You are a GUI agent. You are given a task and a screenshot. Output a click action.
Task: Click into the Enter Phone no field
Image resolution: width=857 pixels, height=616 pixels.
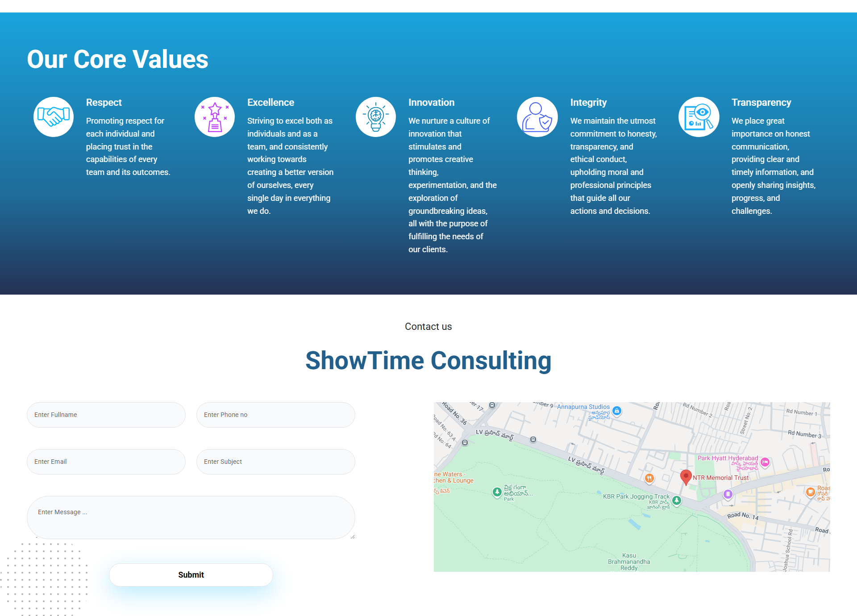[276, 415]
